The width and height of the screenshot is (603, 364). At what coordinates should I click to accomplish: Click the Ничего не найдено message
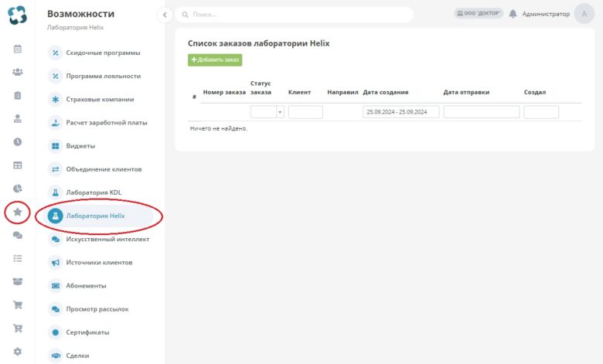click(219, 128)
